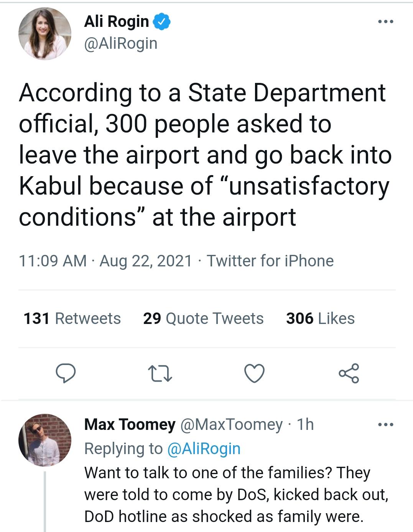Screen dimensions: 413x532
Task: Click the @MaxToomey handle in the reply
Action: pyautogui.click(x=231, y=425)
